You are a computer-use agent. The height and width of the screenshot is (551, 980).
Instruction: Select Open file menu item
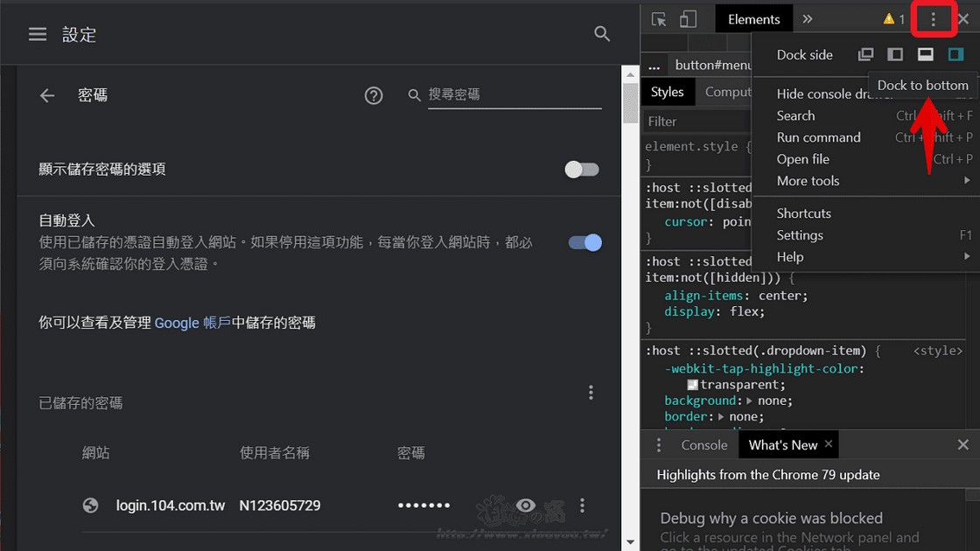pyautogui.click(x=865, y=159)
